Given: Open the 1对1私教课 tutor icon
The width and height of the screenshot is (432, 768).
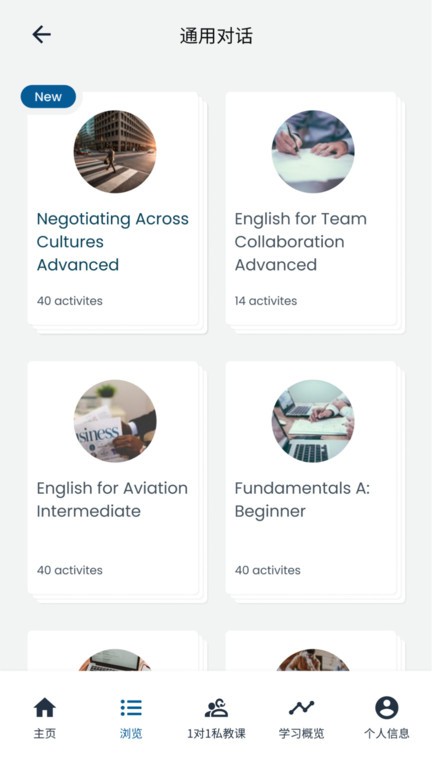Looking at the screenshot, I should pyautogui.click(x=216, y=708).
